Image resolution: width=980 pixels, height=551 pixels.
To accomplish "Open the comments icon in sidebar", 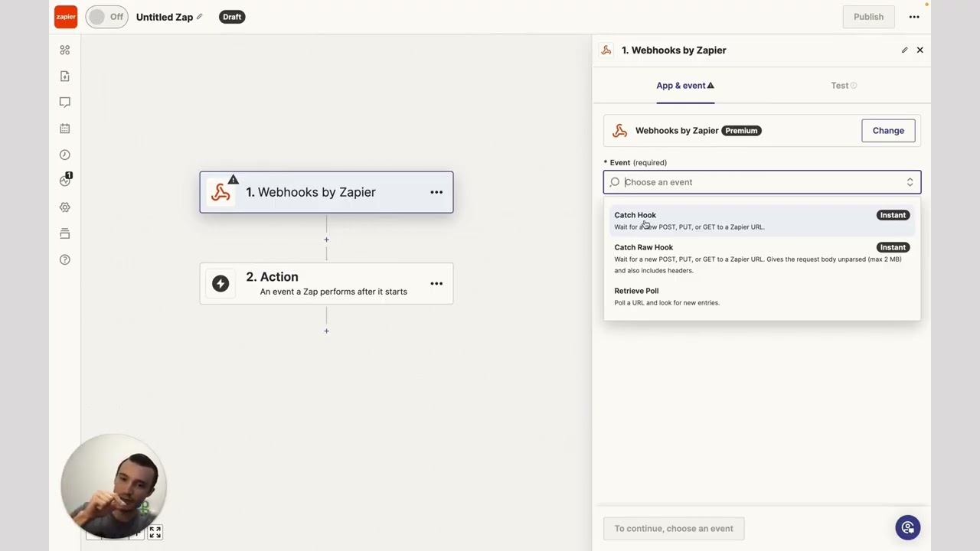I will coord(65,102).
